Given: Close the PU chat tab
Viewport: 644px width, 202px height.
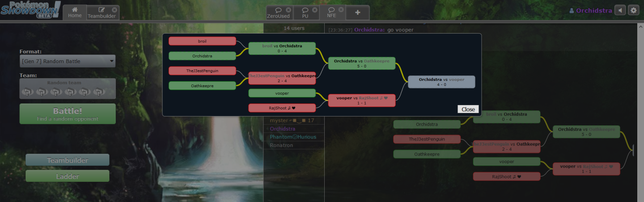Looking at the screenshot, I should click(315, 10).
